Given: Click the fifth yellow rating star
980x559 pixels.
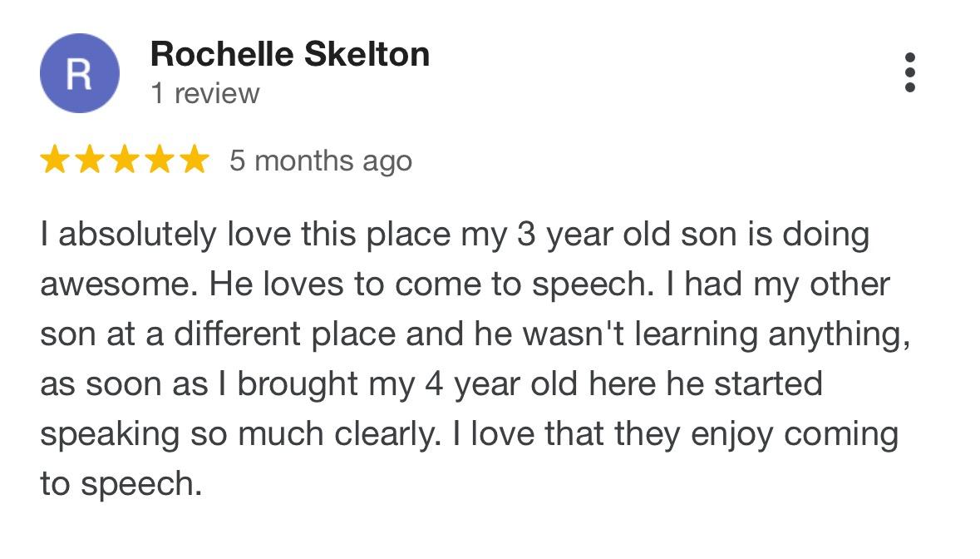Looking at the screenshot, I should pyautogui.click(x=195, y=159).
